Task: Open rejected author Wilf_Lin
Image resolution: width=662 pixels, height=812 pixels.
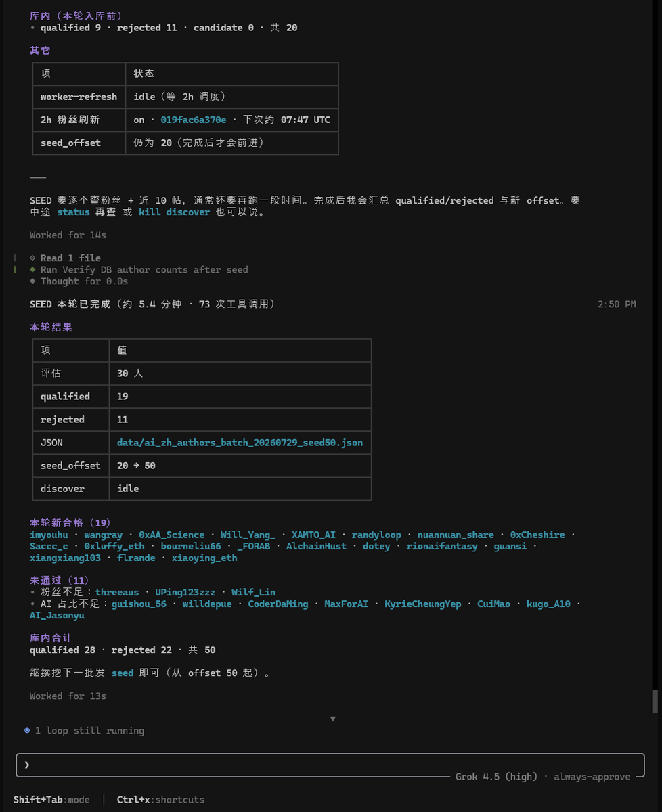Action: pyautogui.click(x=253, y=592)
